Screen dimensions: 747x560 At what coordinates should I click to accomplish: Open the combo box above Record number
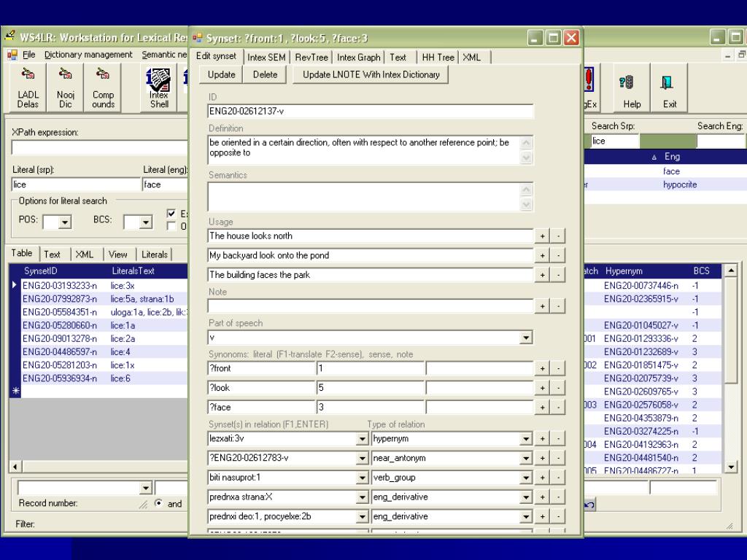point(85,488)
